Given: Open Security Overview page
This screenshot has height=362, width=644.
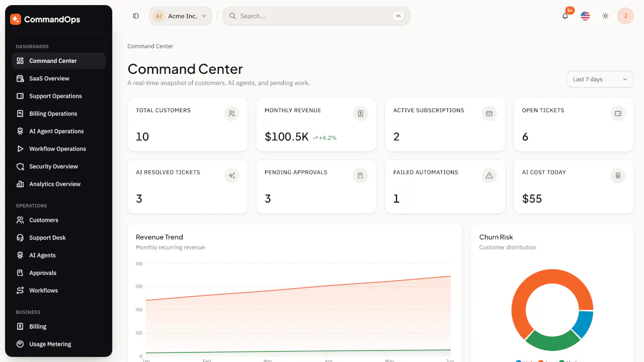Looking at the screenshot, I should point(58,166).
